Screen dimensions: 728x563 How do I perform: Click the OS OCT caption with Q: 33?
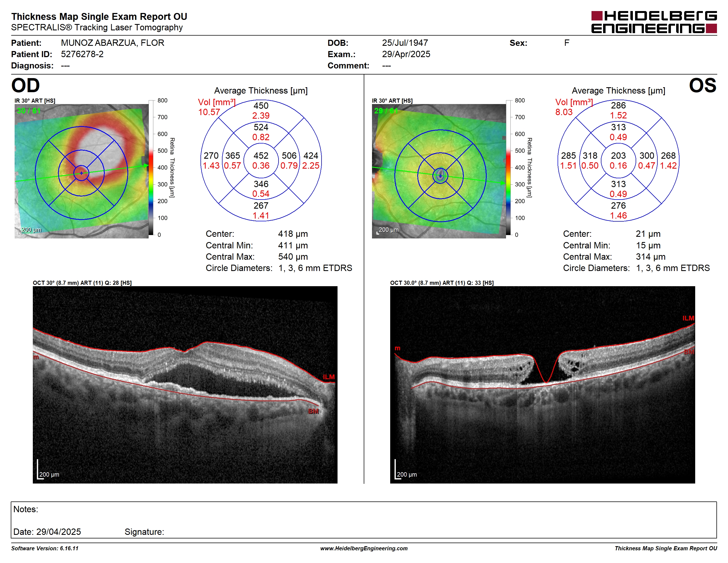[x=442, y=283]
